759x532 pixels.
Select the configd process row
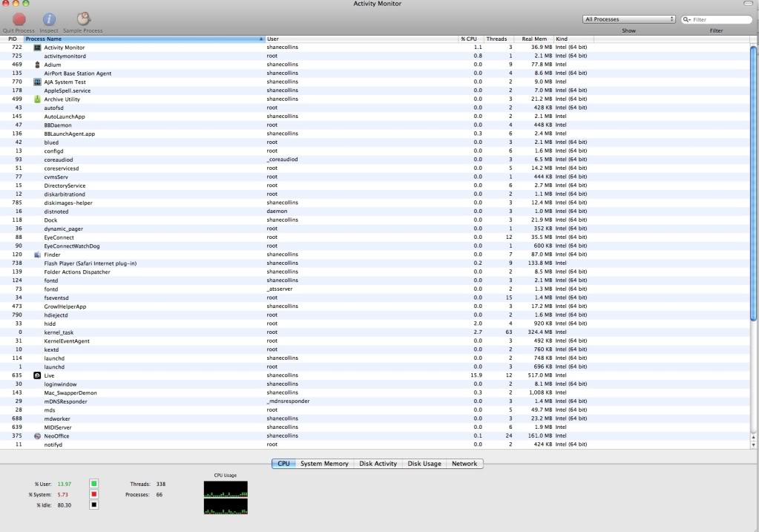(375, 151)
